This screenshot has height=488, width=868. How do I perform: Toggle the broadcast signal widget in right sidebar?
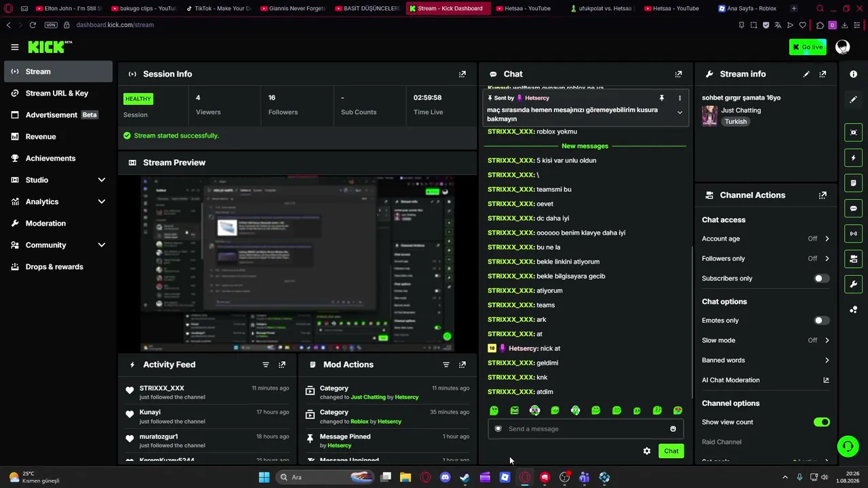tap(854, 234)
